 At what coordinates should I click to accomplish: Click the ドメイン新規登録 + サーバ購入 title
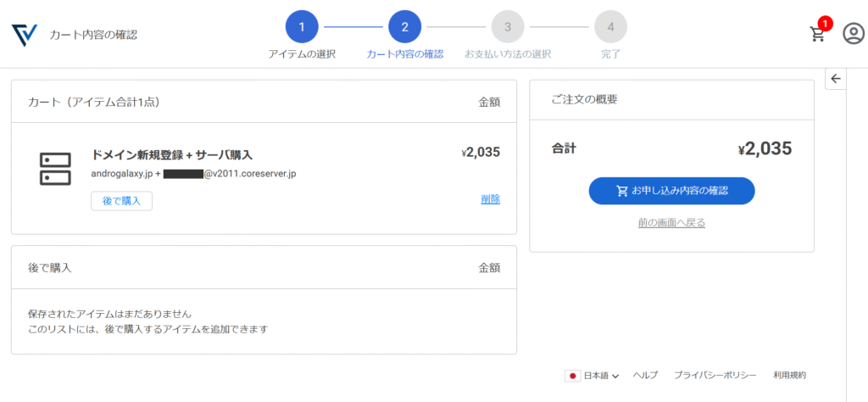[x=172, y=155]
